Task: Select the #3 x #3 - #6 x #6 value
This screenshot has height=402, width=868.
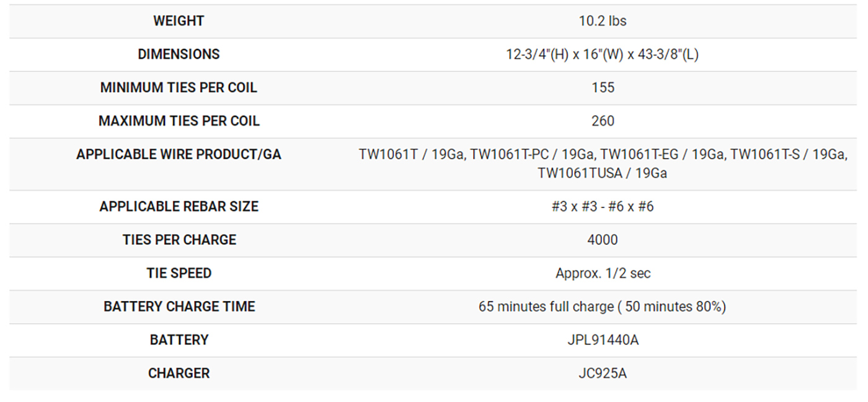Action: (603, 207)
